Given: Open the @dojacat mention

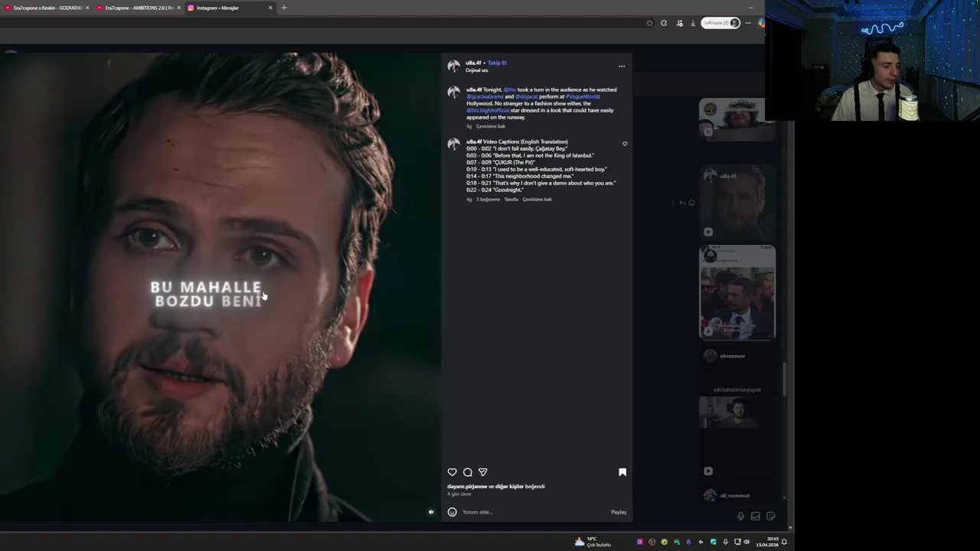Looking at the screenshot, I should point(526,96).
